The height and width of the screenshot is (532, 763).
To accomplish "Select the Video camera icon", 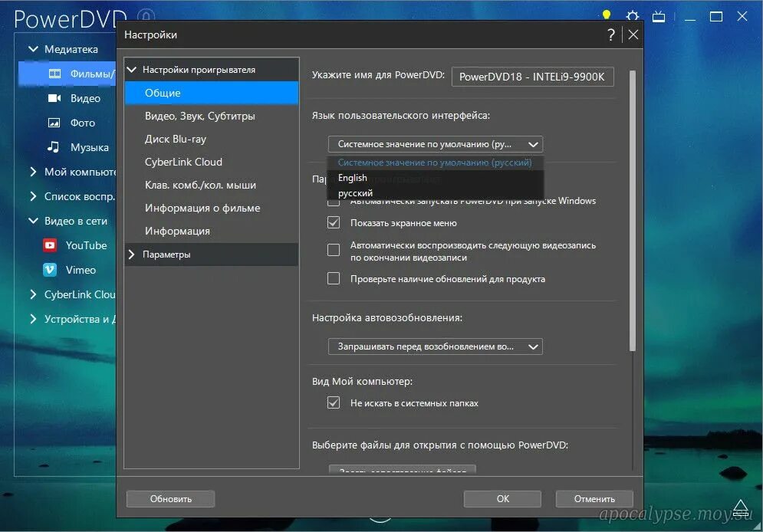I will click(x=54, y=98).
